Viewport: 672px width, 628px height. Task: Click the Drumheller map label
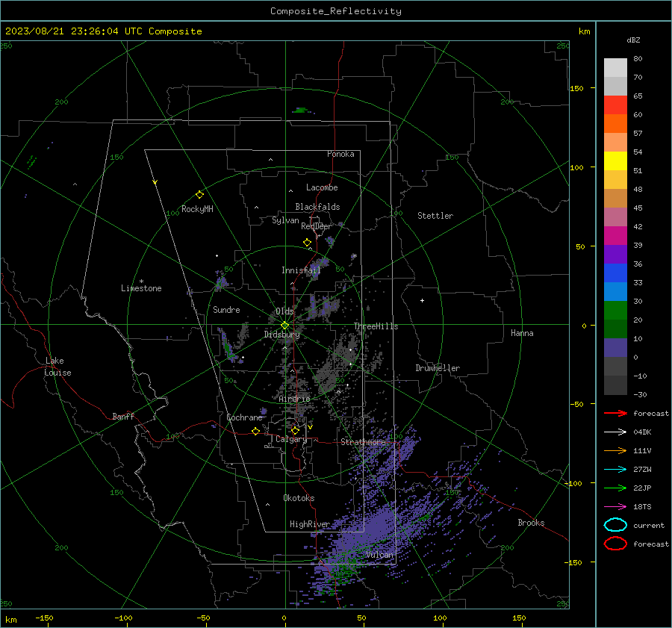438,368
